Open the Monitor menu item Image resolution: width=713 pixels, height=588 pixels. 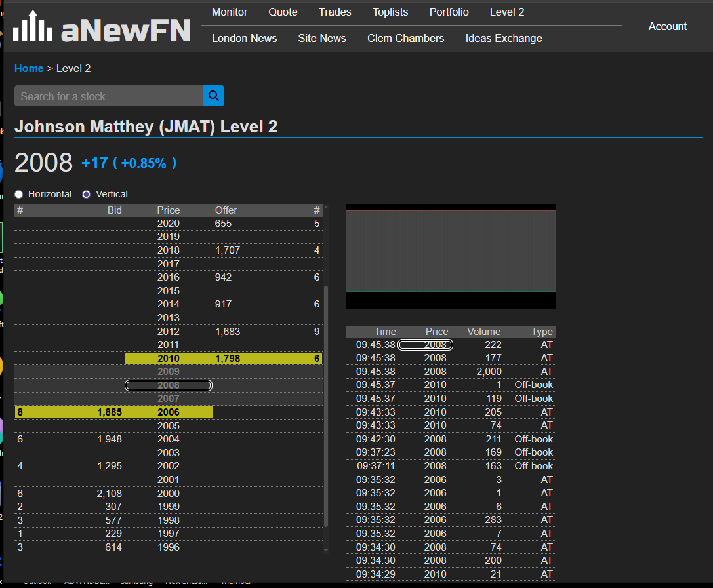click(230, 12)
